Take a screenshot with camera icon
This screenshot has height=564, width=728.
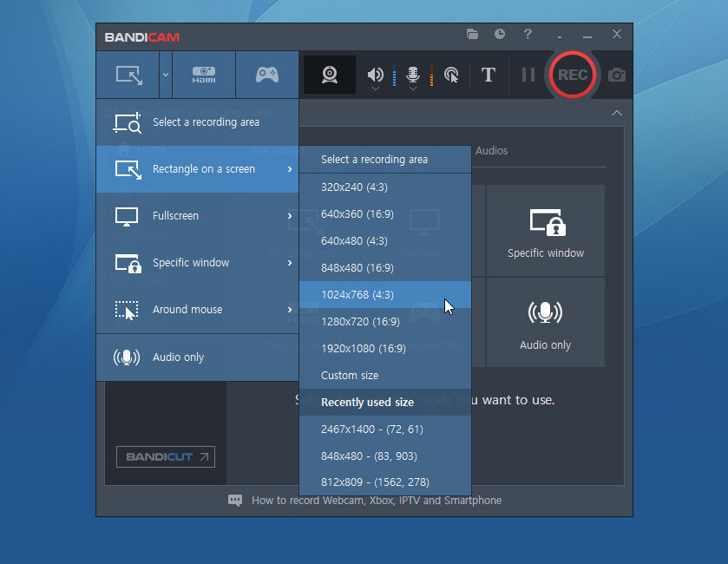pos(617,75)
